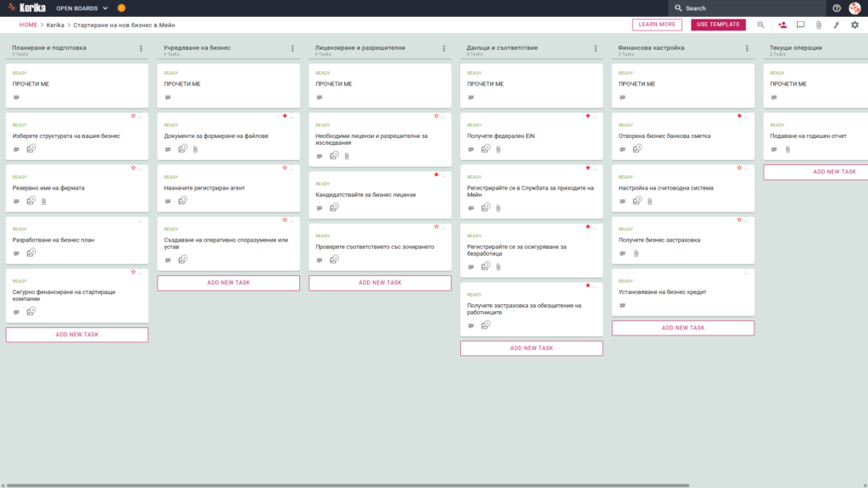The width and height of the screenshot is (868, 488).
Task: Click Текущи операции column title
Action: coord(795,48)
